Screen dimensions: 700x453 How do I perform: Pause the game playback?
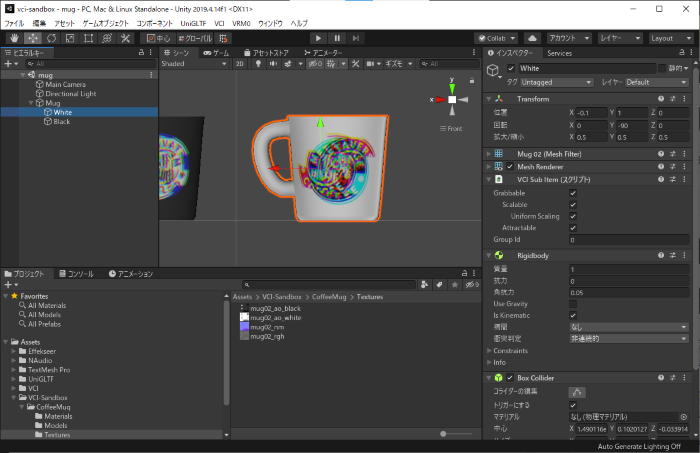coord(337,38)
